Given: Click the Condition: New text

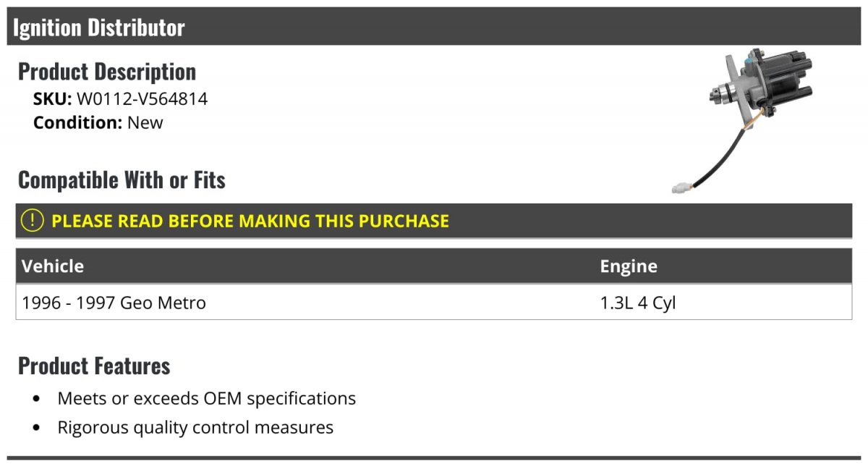Looking at the screenshot, I should pos(98,122).
